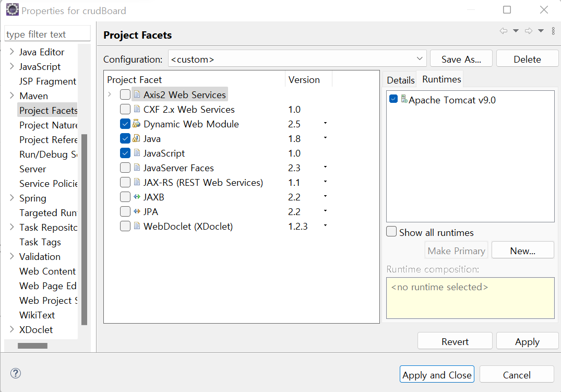The height and width of the screenshot is (392, 561).
Task: Click the JPA facet arrows icon
Action: tap(137, 211)
